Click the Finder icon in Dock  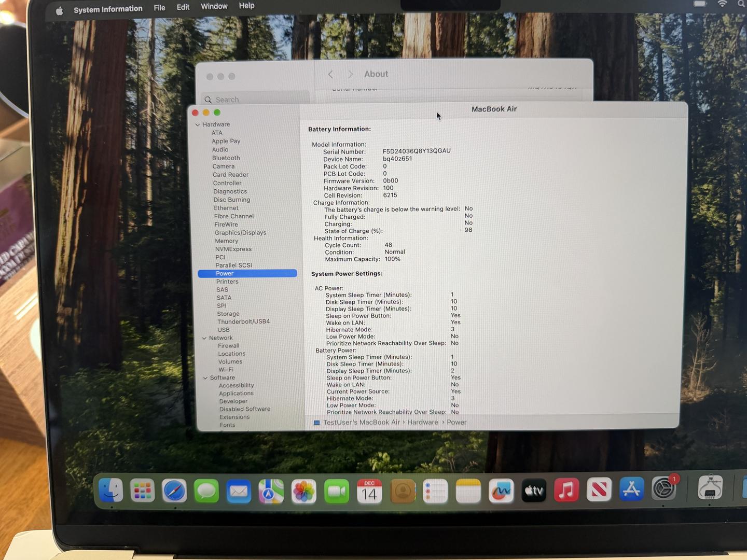point(110,490)
